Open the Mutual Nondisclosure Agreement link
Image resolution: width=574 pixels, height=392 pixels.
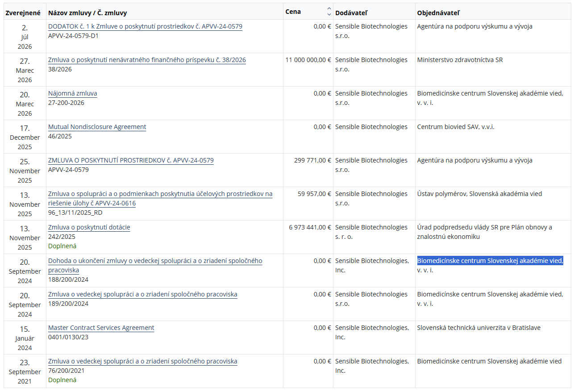[x=97, y=127]
